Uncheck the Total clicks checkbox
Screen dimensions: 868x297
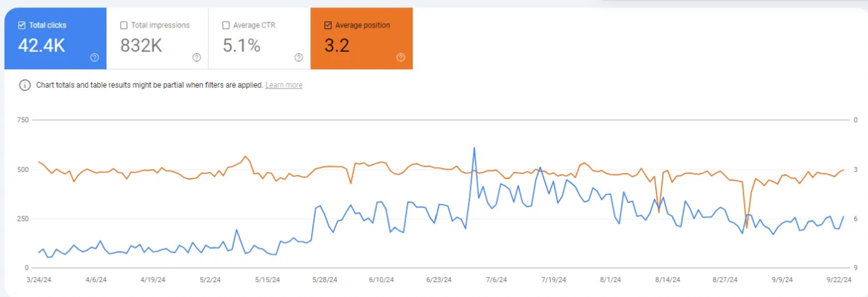[x=22, y=26]
